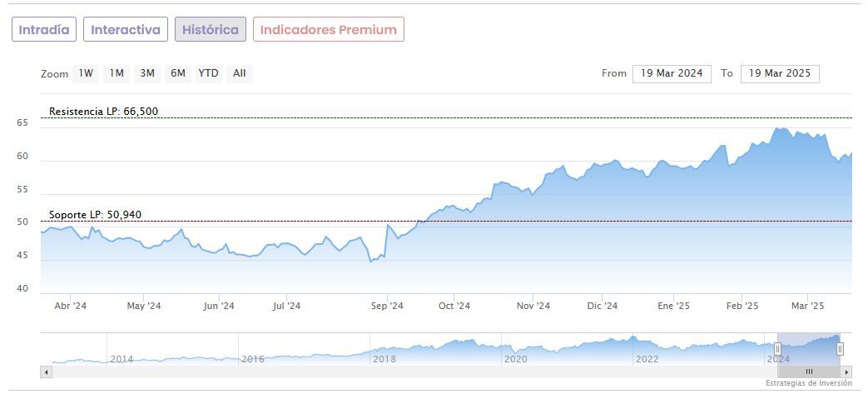Image resolution: width=868 pixels, height=399 pixels.
Task: Select the Histórica tab
Action: (210, 30)
